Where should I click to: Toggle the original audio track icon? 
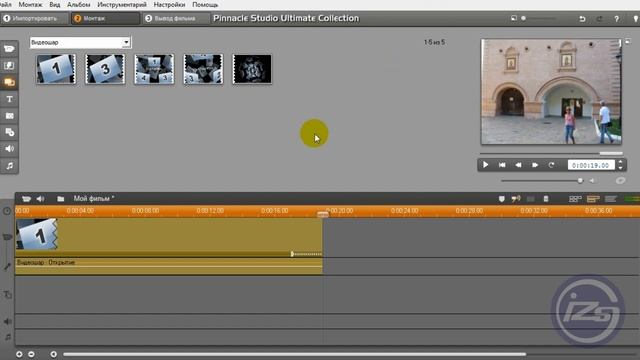7,267
